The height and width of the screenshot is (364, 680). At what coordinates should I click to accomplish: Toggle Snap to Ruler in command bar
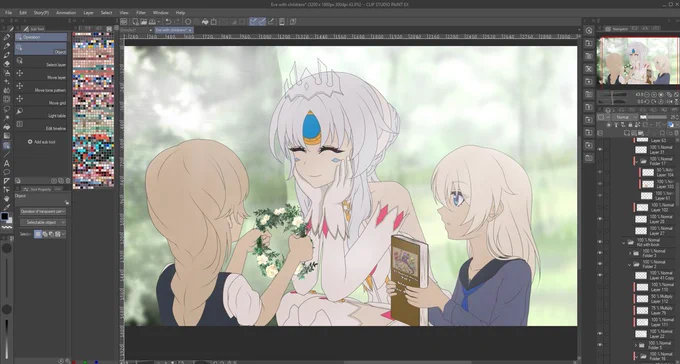coord(254,22)
